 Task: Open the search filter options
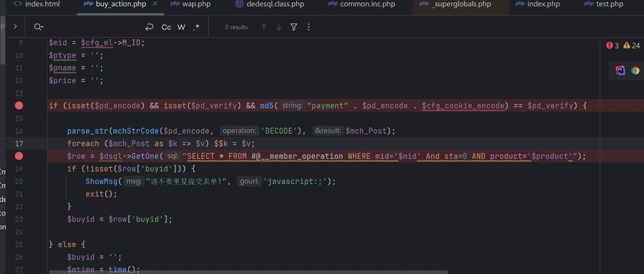coord(294,27)
